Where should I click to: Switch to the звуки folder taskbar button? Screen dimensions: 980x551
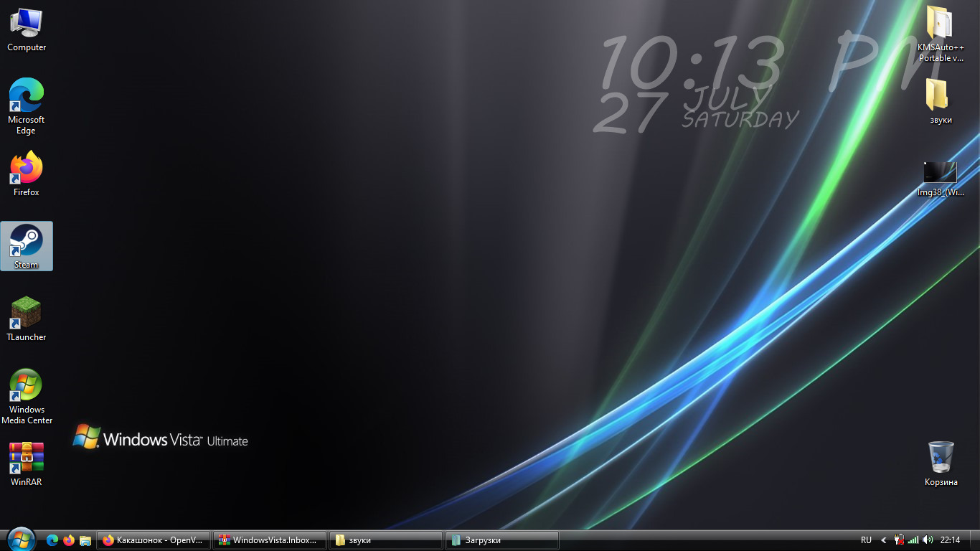(x=386, y=540)
